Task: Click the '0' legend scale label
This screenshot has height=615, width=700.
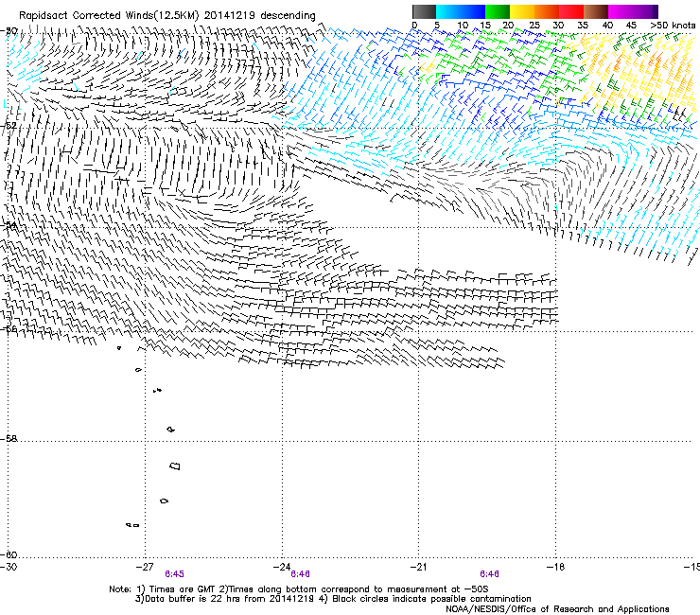Action: click(x=414, y=26)
